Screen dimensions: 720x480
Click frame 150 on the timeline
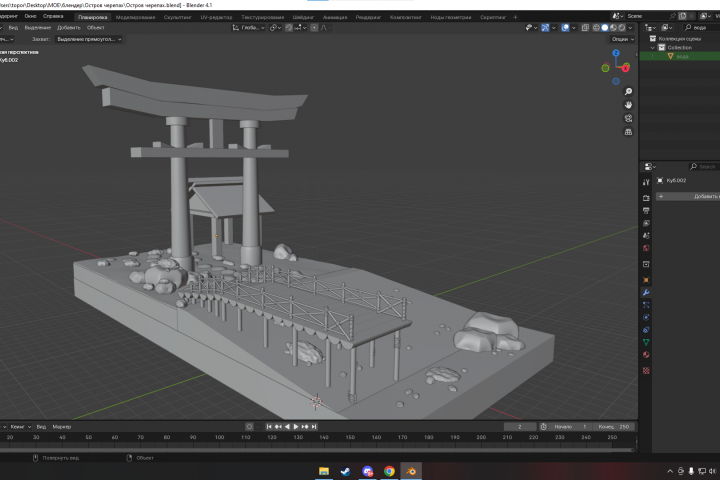click(x=350, y=438)
